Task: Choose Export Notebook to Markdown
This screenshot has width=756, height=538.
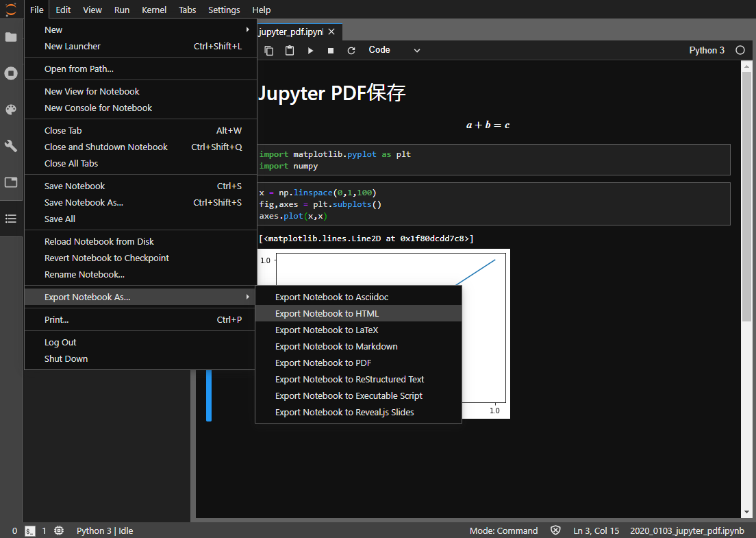Action: [x=358, y=346]
